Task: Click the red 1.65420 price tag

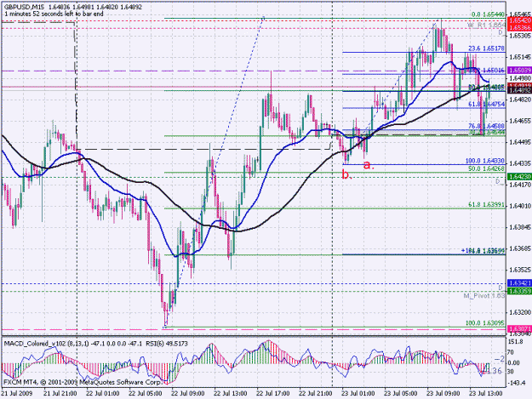Action: point(518,21)
